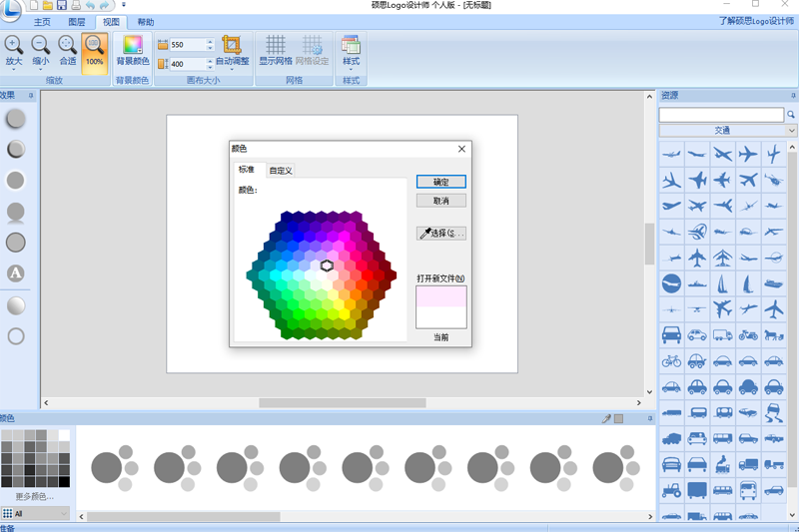This screenshot has height=532, width=799.
Task: Expand the 交通 resource category dropdown
Action: (790, 131)
